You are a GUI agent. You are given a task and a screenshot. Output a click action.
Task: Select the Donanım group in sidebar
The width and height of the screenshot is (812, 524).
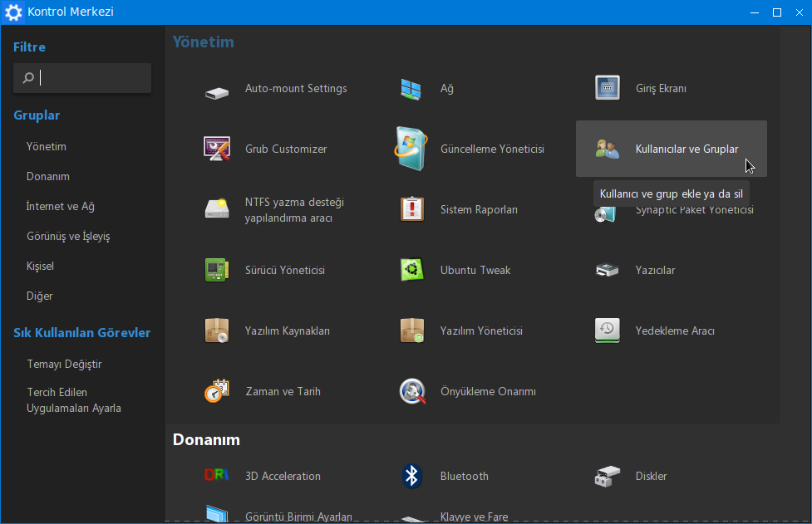(x=47, y=176)
